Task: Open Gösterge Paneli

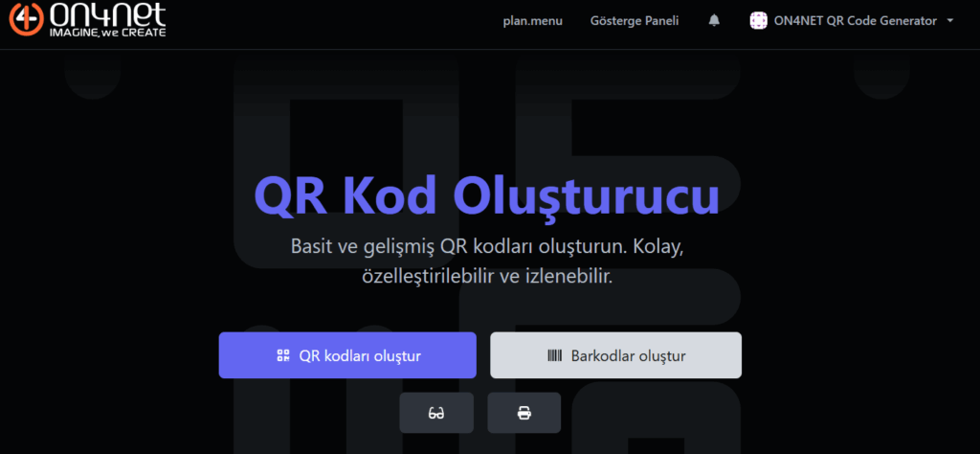Action: [635, 21]
